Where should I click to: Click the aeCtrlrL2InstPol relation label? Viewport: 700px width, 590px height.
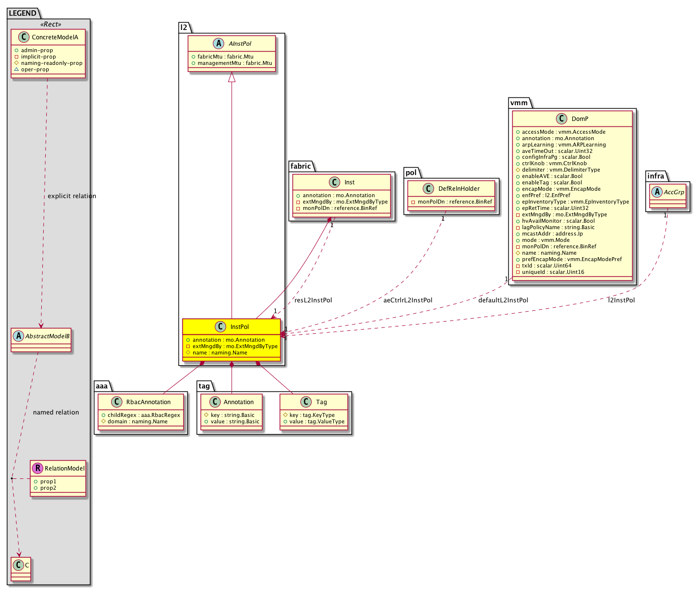click(408, 300)
